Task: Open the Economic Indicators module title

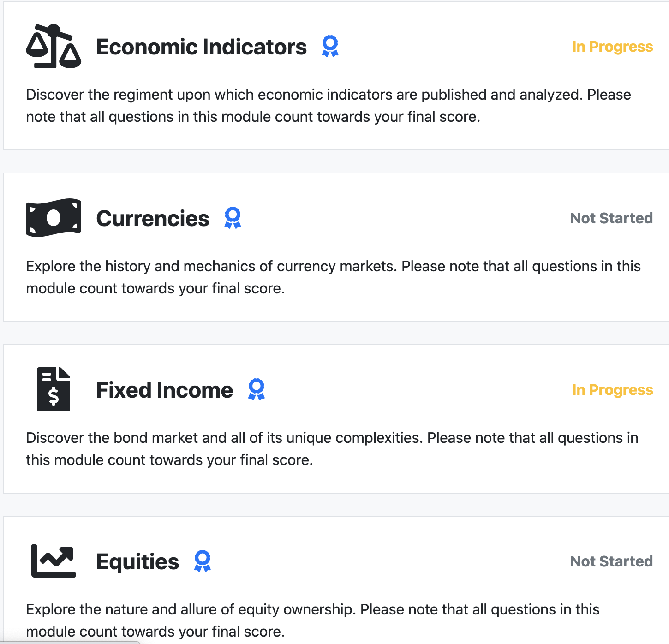Action: [x=201, y=47]
